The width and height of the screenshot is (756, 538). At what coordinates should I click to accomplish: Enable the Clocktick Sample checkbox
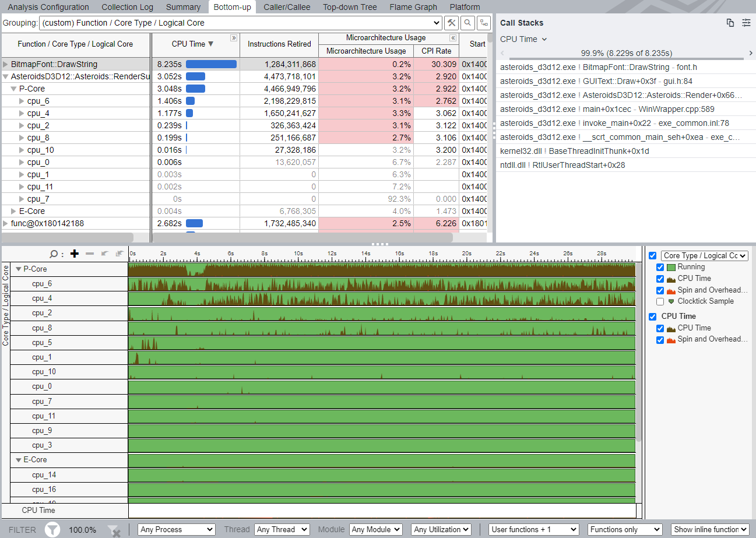pos(660,301)
